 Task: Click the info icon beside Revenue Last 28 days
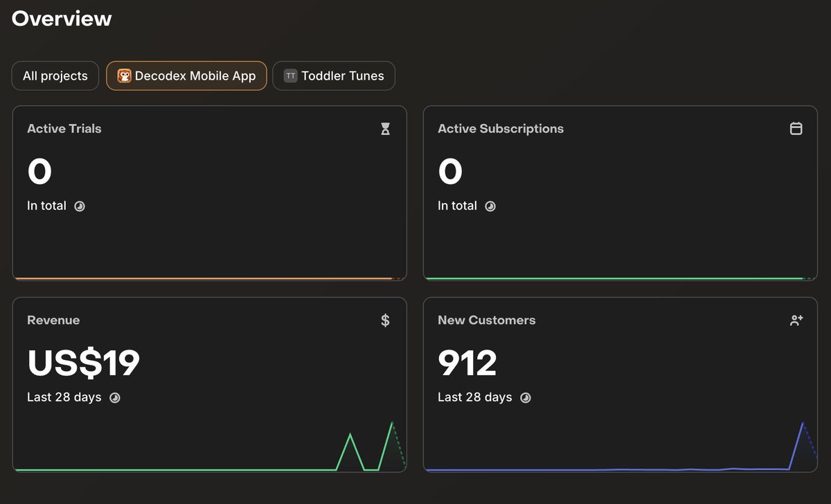click(x=115, y=398)
